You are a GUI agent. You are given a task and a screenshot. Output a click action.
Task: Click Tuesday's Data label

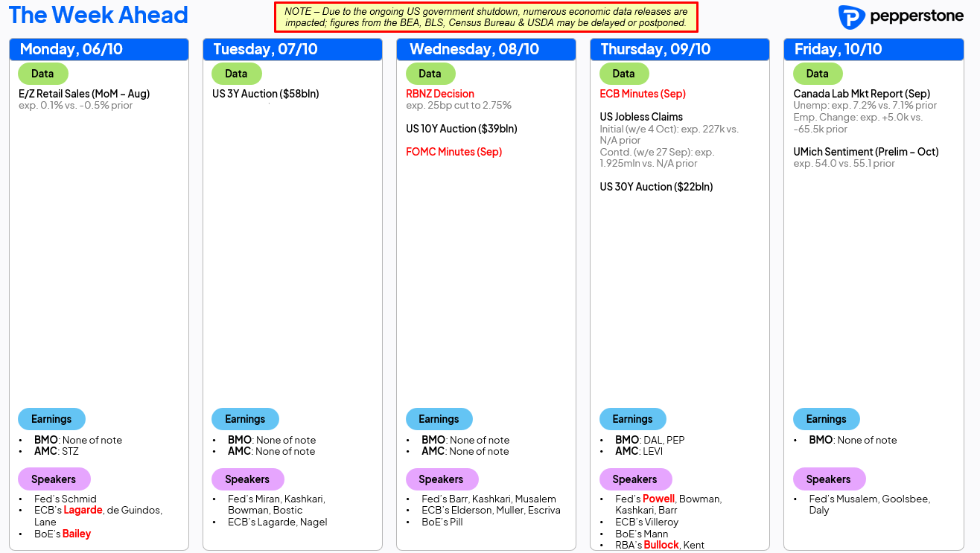(x=237, y=74)
